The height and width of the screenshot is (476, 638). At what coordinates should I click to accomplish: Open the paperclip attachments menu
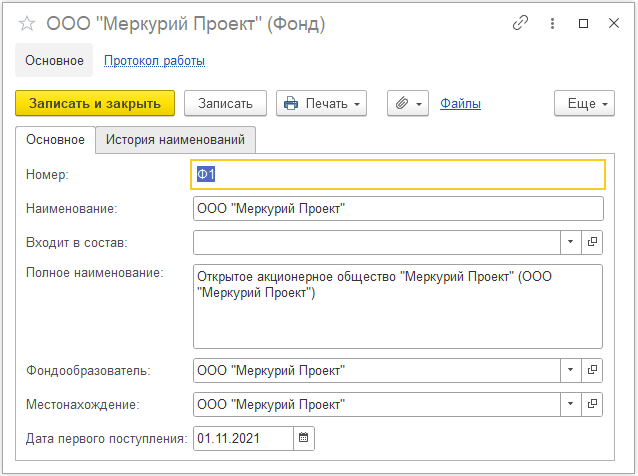pos(407,103)
